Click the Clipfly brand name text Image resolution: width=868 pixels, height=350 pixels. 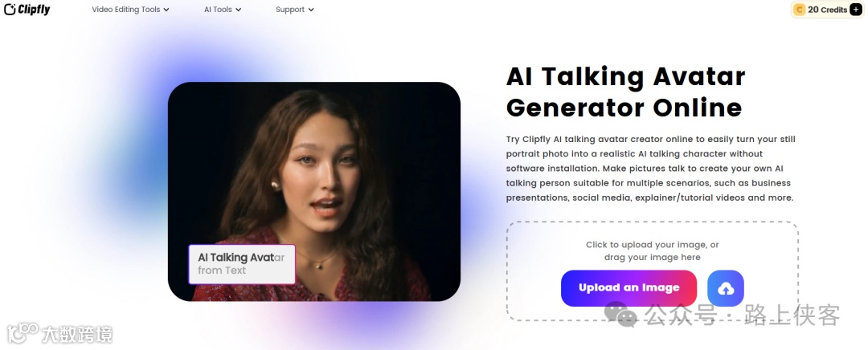pos(34,10)
